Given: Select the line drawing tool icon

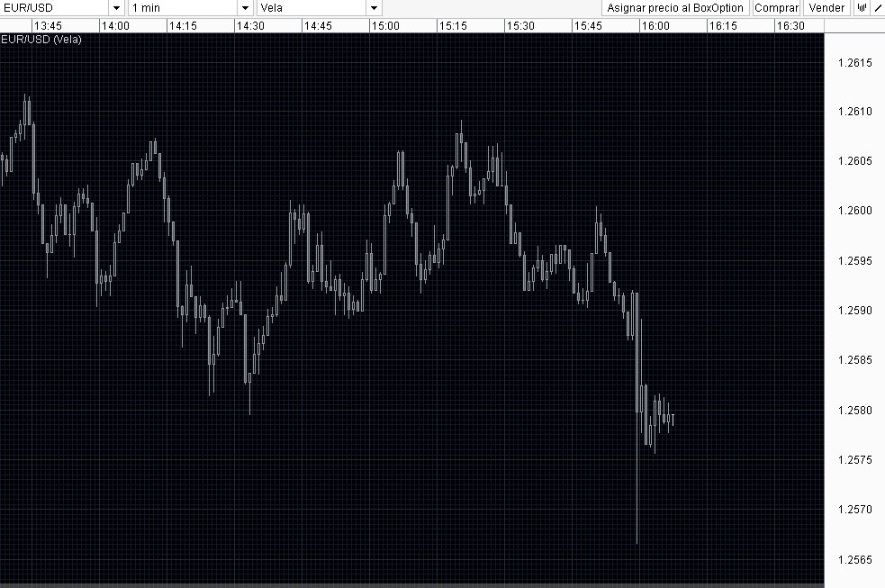Looking at the screenshot, I should pyautogui.click(x=878, y=8).
